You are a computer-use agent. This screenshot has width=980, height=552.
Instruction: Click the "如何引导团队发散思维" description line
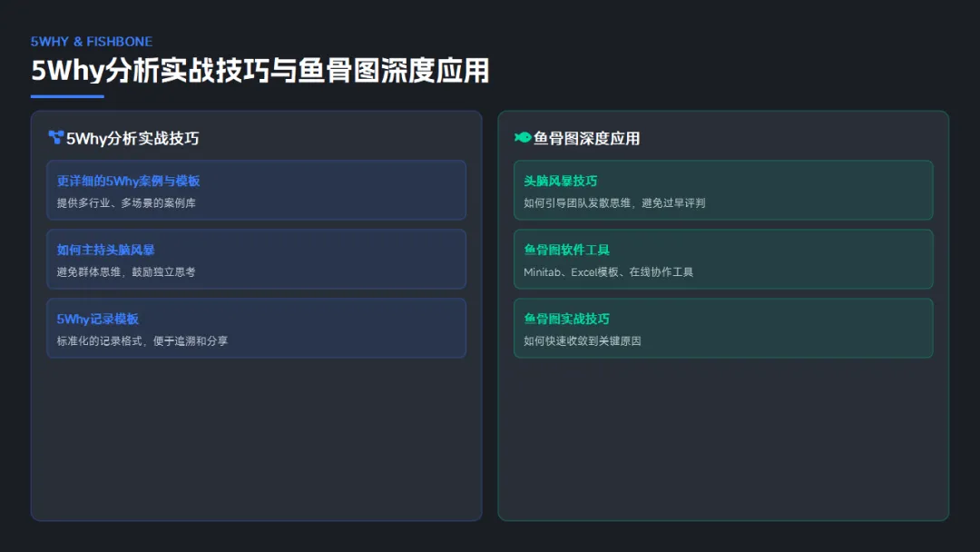pyautogui.click(x=614, y=202)
